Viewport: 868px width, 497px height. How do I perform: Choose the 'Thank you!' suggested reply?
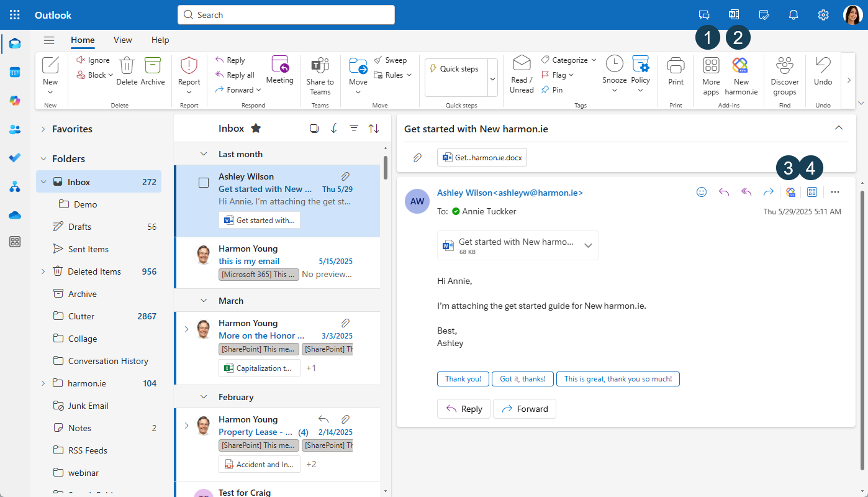pyautogui.click(x=463, y=378)
